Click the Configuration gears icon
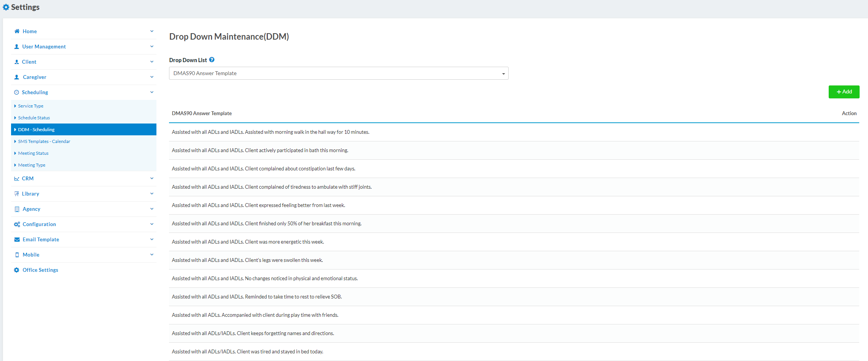 (x=17, y=224)
